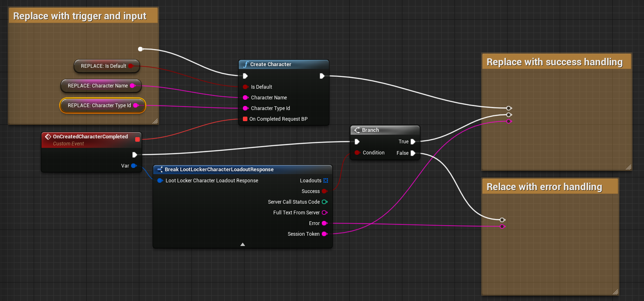The height and width of the screenshot is (301, 644).
Task: Click the Create Character output execution pin
Action: coord(322,76)
